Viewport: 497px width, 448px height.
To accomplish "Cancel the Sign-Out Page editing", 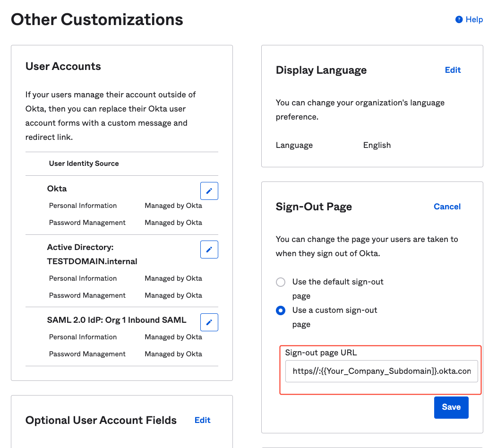I will point(447,207).
